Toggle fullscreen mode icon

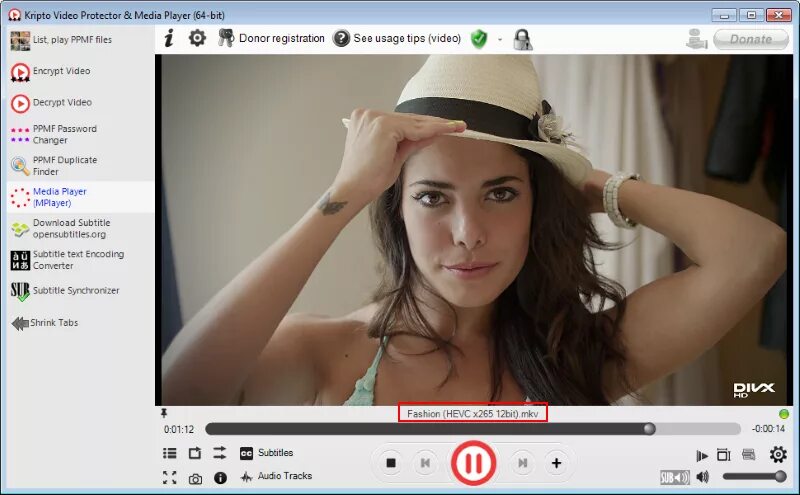170,478
